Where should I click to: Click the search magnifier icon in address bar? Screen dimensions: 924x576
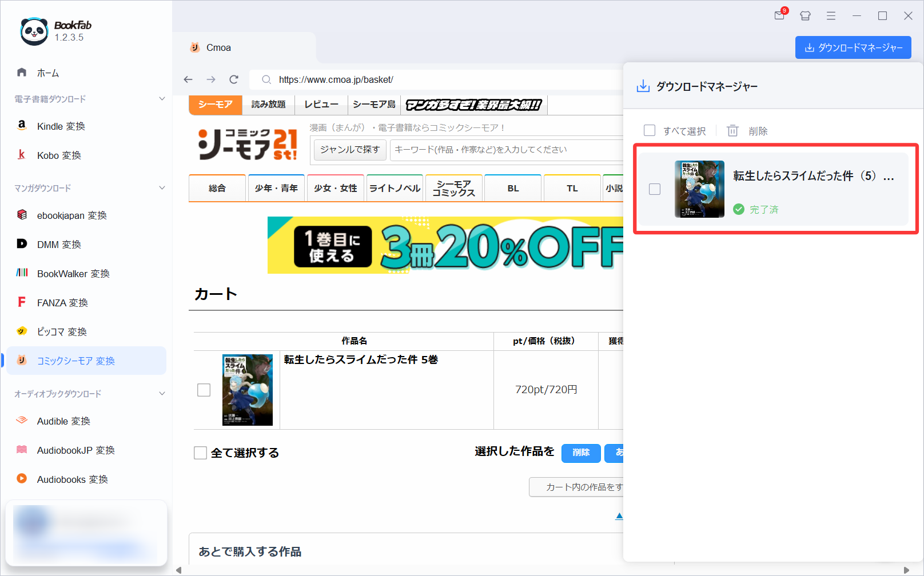266,79
